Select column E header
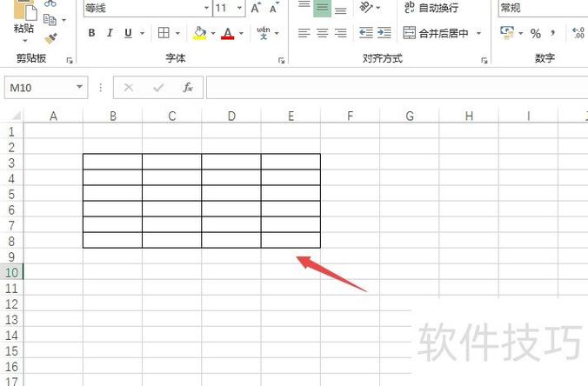Screen dimensions: 588x386 coord(291,116)
